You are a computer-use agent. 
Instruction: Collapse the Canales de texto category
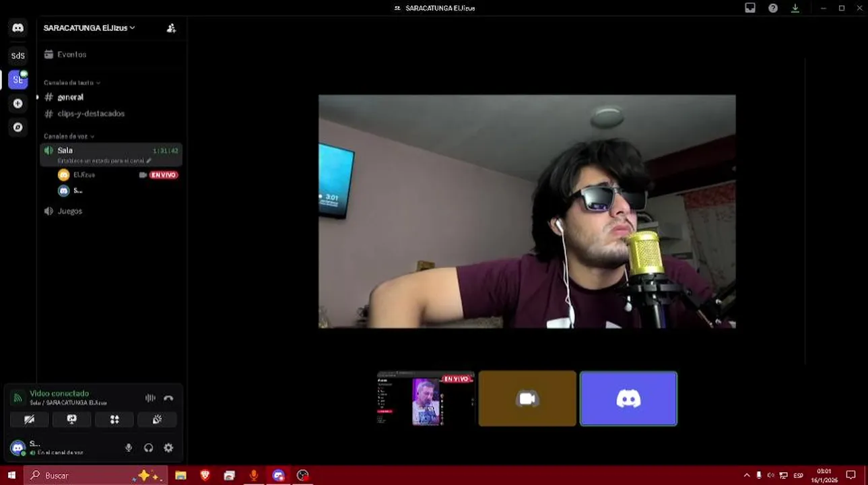click(71, 83)
